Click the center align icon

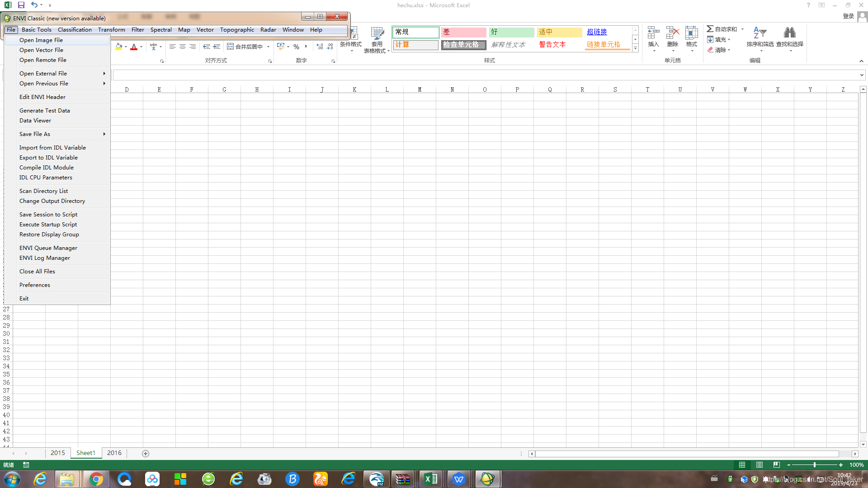click(x=183, y=47)
